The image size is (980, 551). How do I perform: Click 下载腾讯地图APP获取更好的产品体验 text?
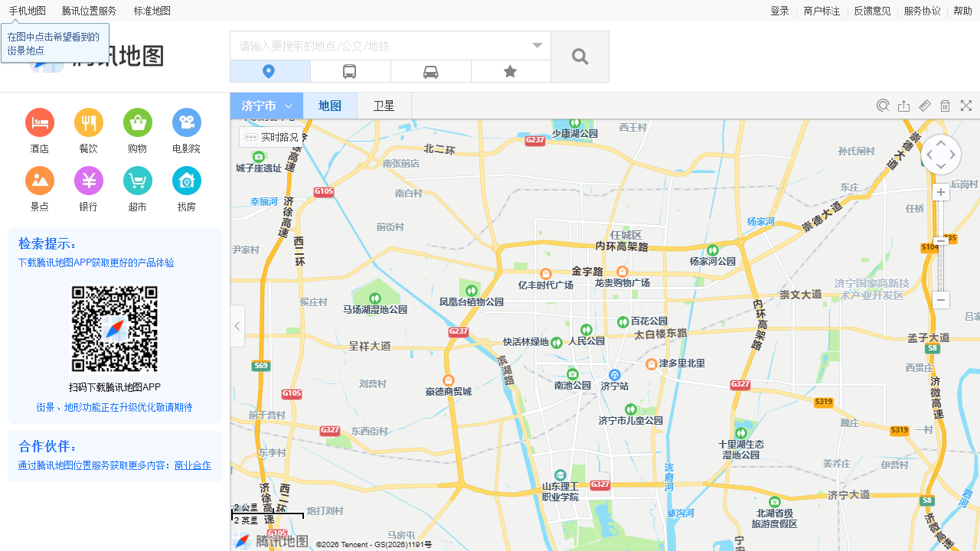(x=96, y=262)
